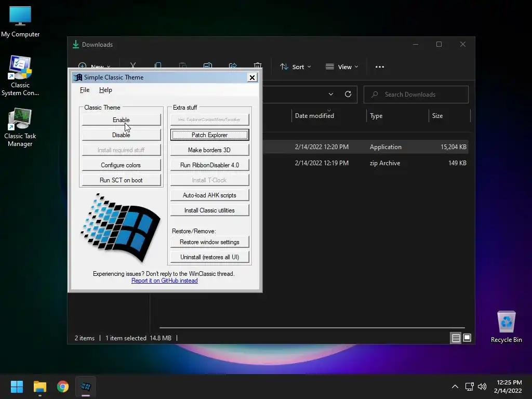Open Classic Task Manager desktop shortcut
Viewport: 532px width, 399px height.
pyautogui.click(x=20, y=128)
